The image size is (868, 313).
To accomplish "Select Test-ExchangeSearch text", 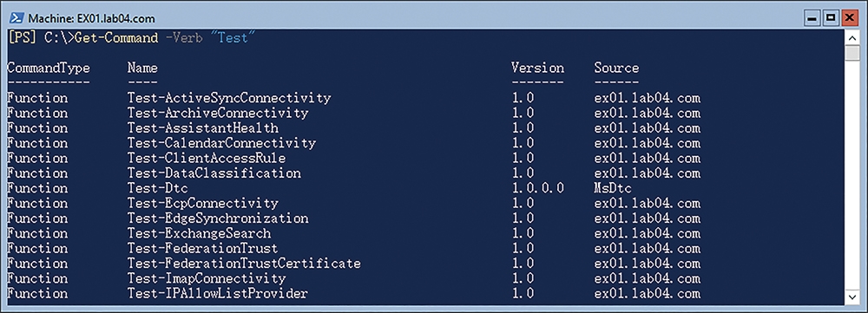I will (199, 233).
